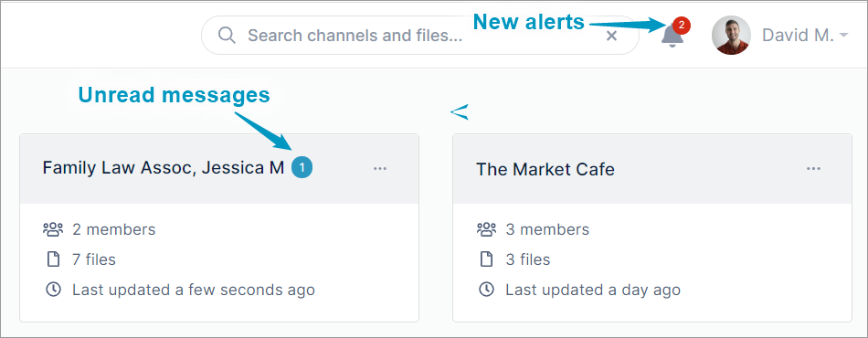Click members icon in The Market Cafe card

pos(487,229)
